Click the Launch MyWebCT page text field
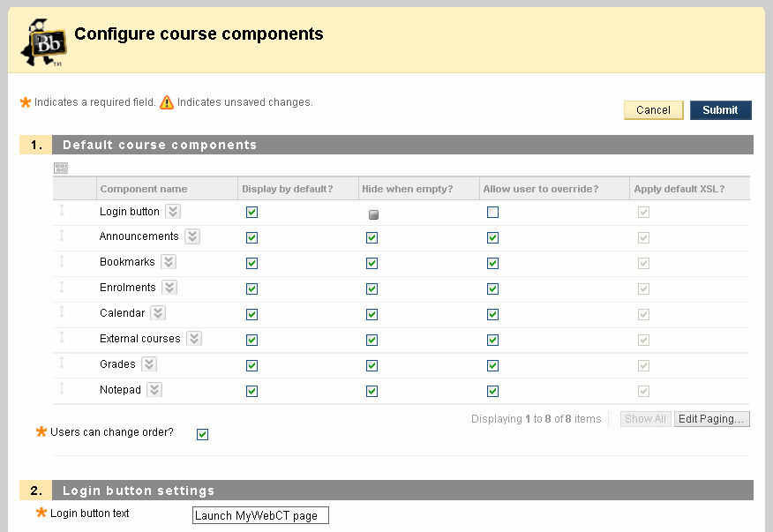773x532 pixels. coord(260,514)
